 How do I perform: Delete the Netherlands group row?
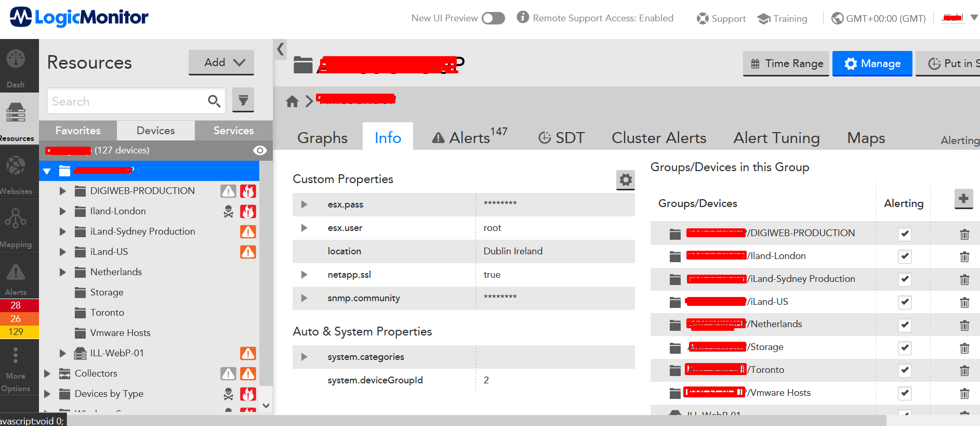(x=964, y=325)
